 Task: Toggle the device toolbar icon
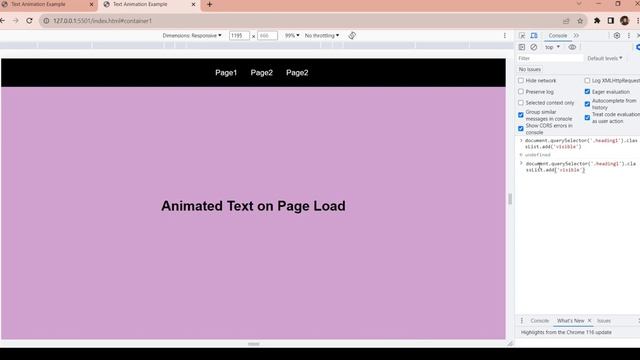click(x=534, y=36)
